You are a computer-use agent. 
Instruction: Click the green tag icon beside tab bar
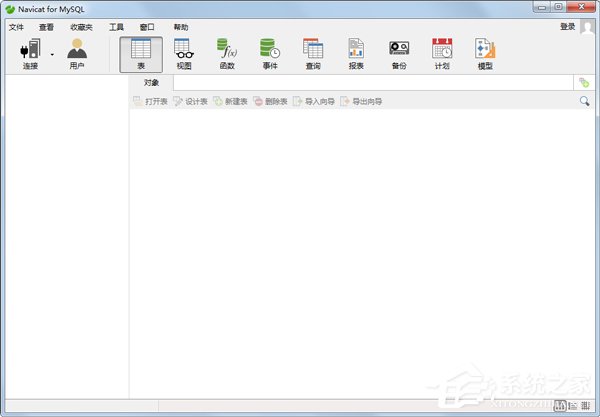point(584,83)
